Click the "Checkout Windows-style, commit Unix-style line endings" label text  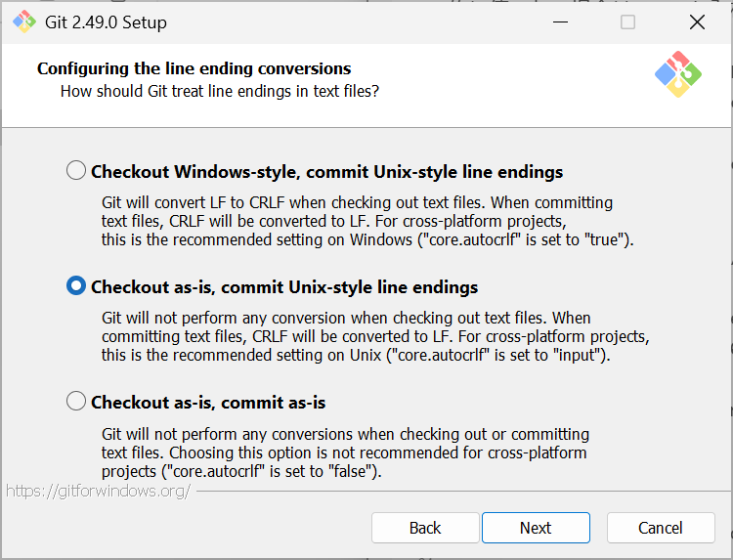click(x=326, y=172)
